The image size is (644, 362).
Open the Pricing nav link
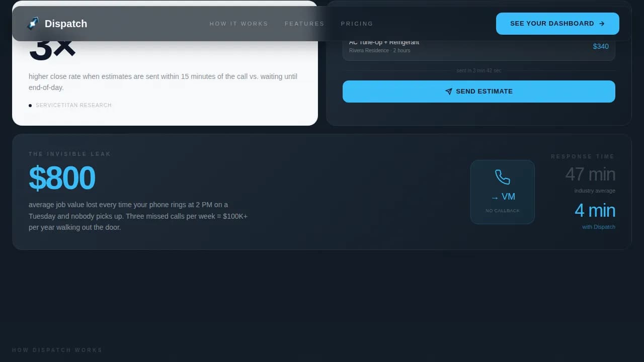357,24
